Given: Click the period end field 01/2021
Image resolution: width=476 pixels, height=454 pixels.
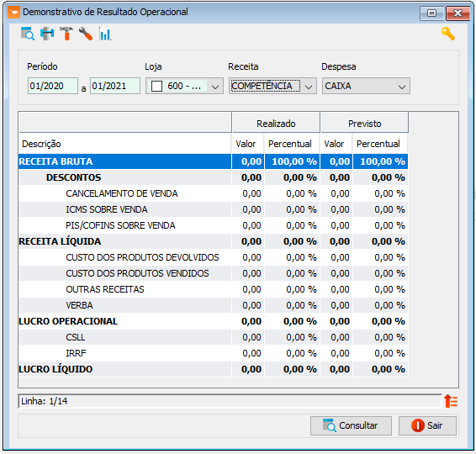Looking at the screenshot, I should point(115,86).
